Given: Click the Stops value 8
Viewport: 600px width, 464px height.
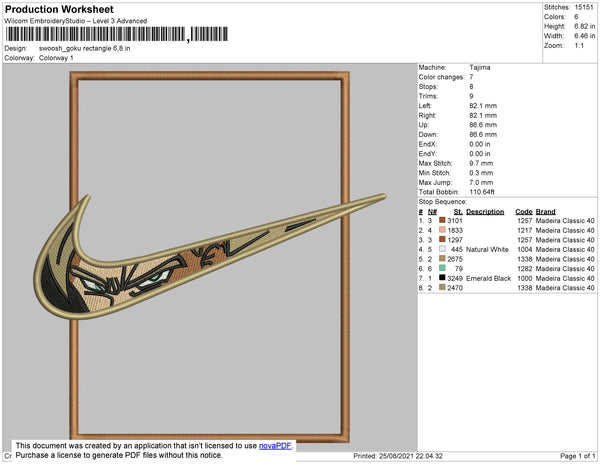Looking at the screenshot, I should pos(471,86).
